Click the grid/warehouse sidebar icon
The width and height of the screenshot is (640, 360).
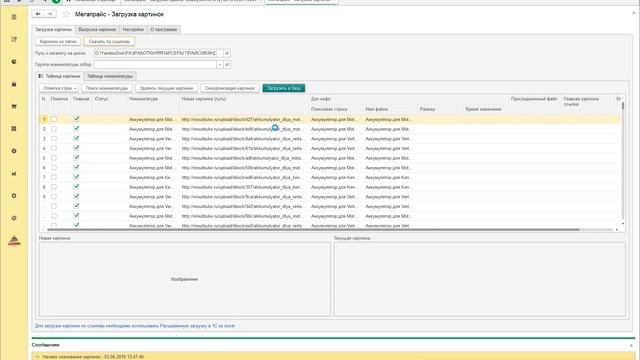14,129
